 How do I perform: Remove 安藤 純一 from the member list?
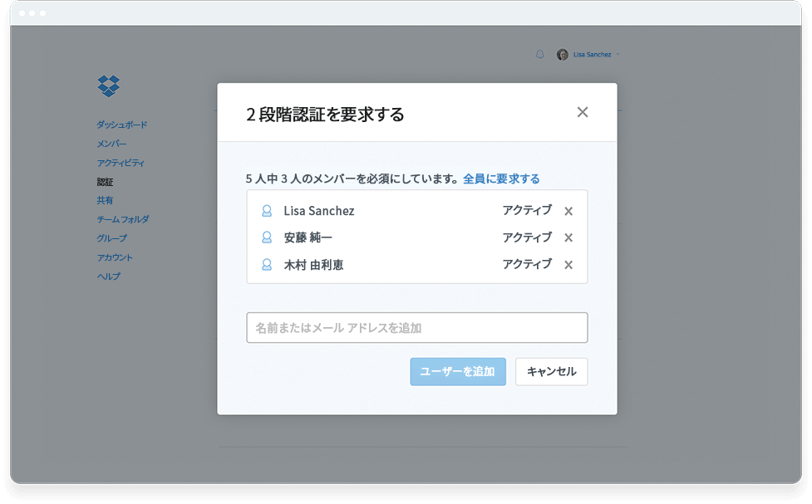[x=568, y=238]
